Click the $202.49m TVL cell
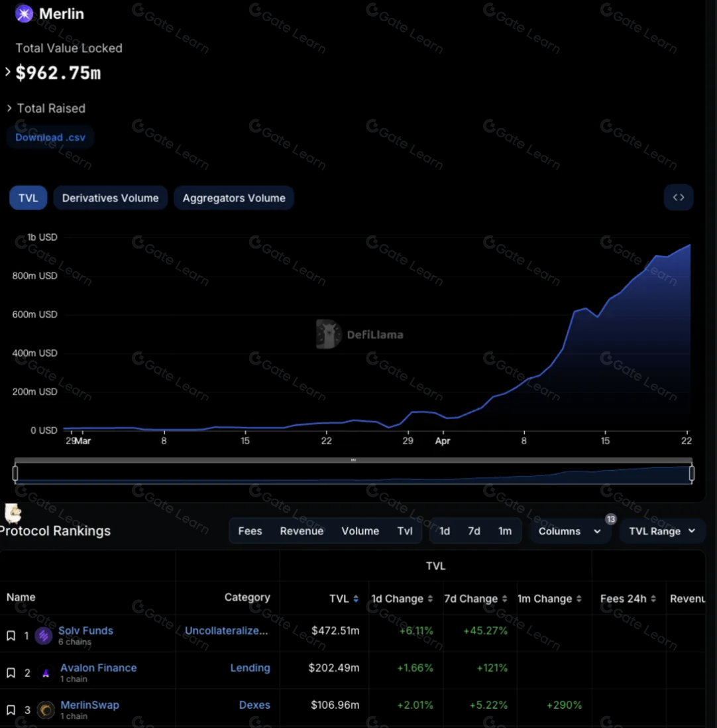The width and height of the screenshot is (717, 728). point(334,668)
